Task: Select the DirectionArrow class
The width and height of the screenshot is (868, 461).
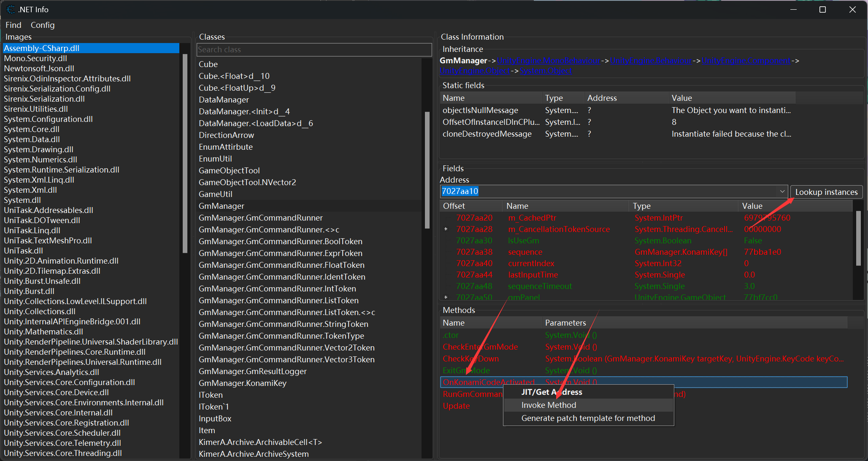Action: [227, 135]
